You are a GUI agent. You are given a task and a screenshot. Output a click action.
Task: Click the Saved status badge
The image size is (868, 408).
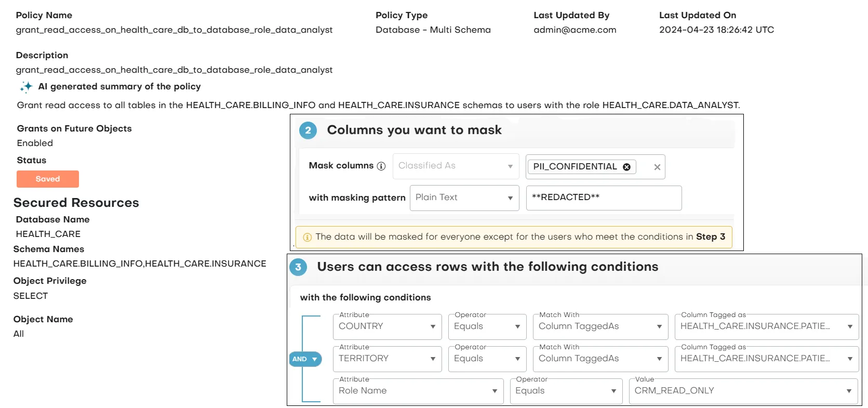pyautogui.click(x=47, y=179)
